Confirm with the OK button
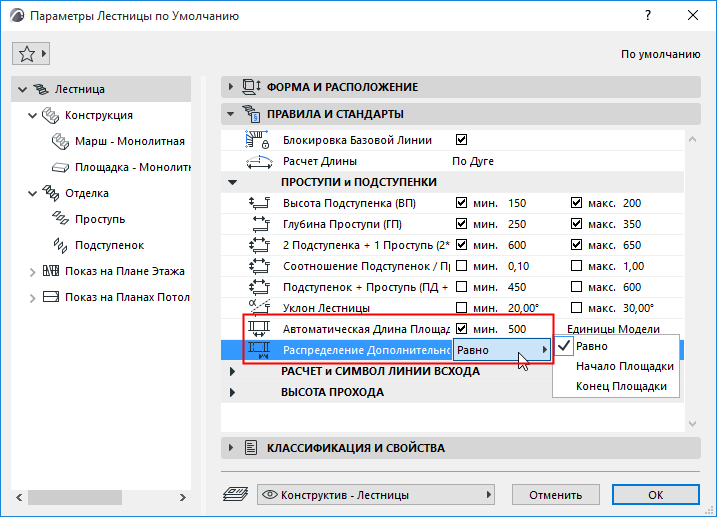 [655, 495]
